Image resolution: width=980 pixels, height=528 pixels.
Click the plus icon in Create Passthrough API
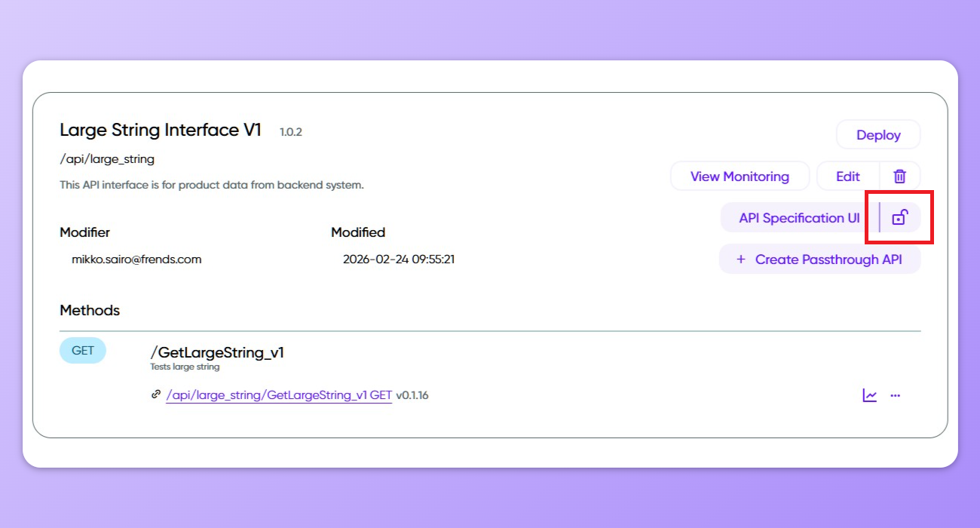click(x=740, y=259)
